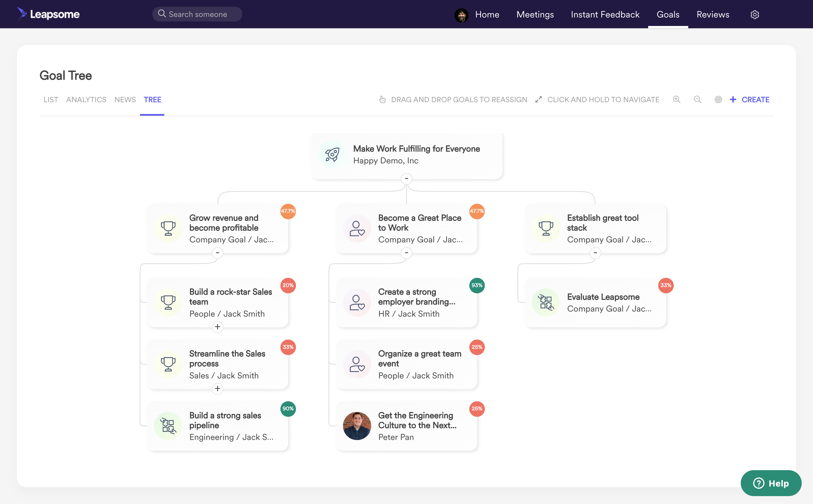813x504 pixels.
Task: Click the zoom out magnifier icon
Action: (697, 99)
